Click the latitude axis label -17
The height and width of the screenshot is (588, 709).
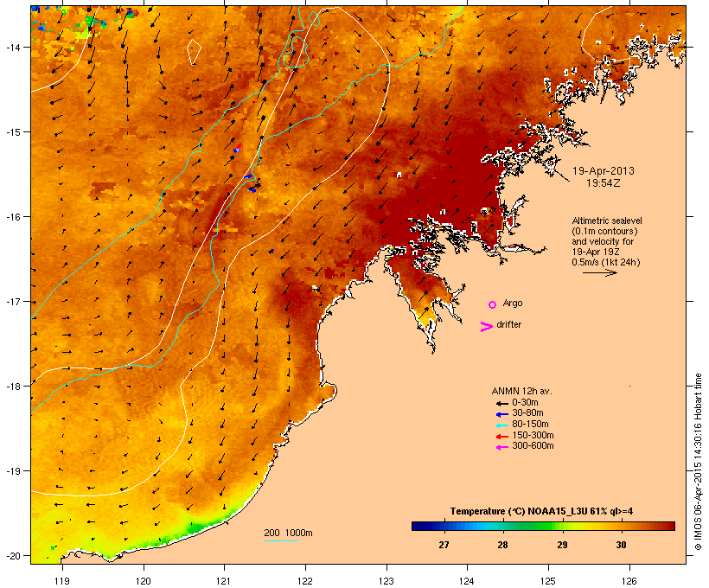[x=12, y=302]
